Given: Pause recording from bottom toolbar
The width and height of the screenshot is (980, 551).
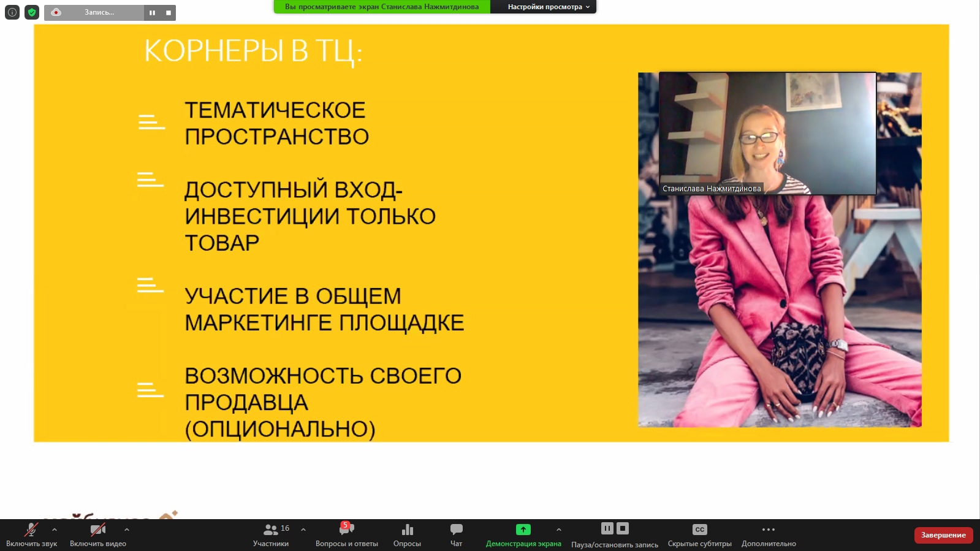Looking at the screenshot, I should pyautogui.click(x=607, y=528).
